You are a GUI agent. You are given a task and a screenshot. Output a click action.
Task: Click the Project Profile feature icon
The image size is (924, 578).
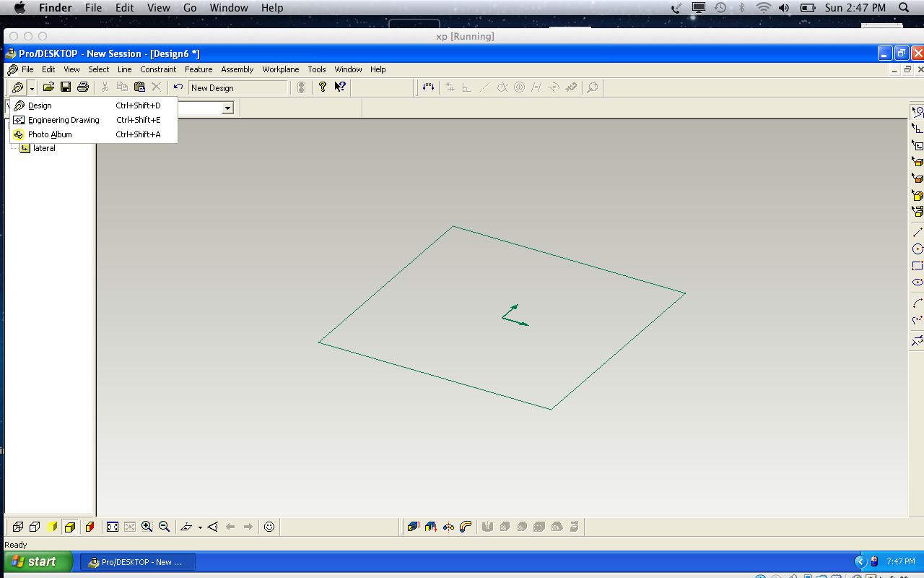[431, 527]
